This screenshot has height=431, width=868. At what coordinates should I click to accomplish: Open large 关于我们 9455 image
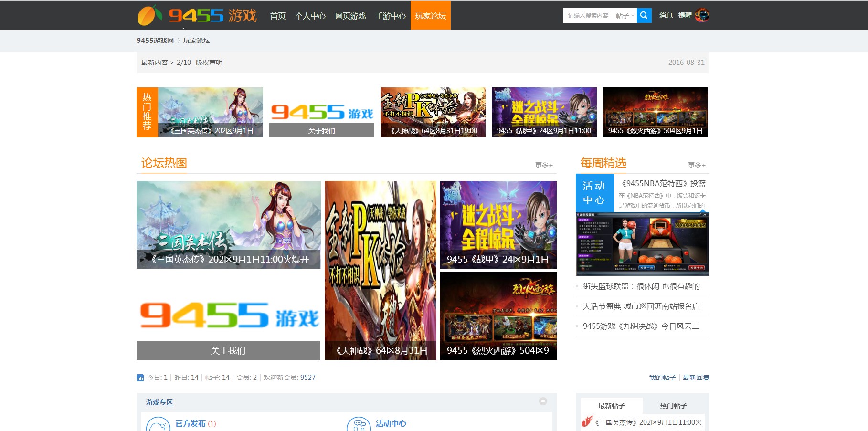point(228,316)
